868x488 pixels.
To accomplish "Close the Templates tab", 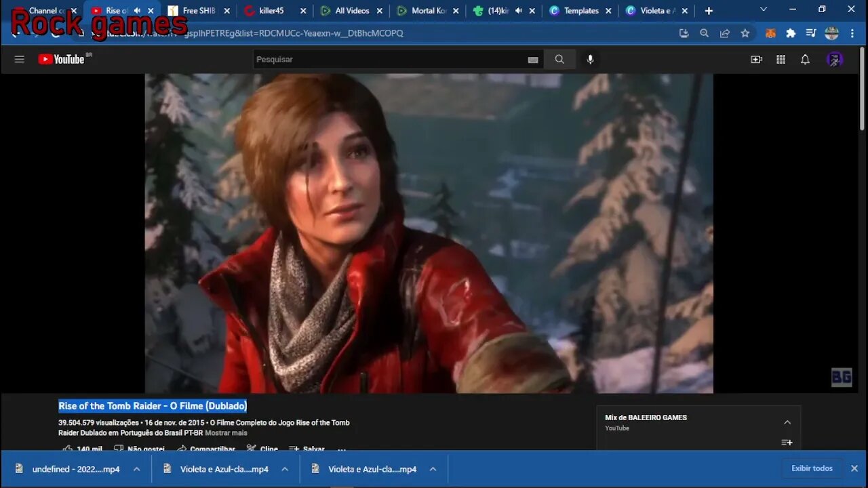I will coord(608,11).
